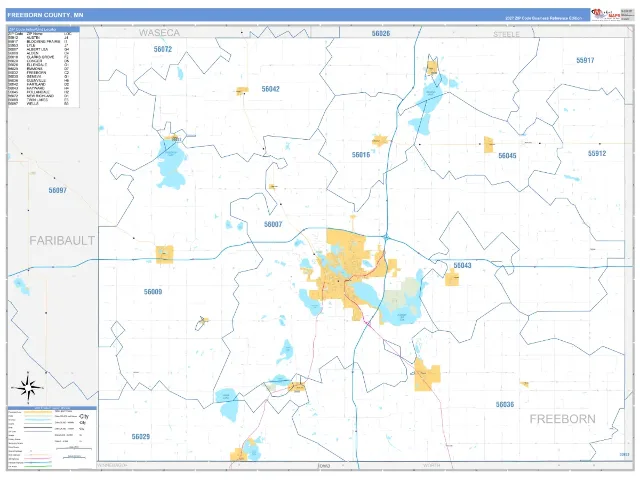Select ZIP code label 55917

[x=585, y=60]
